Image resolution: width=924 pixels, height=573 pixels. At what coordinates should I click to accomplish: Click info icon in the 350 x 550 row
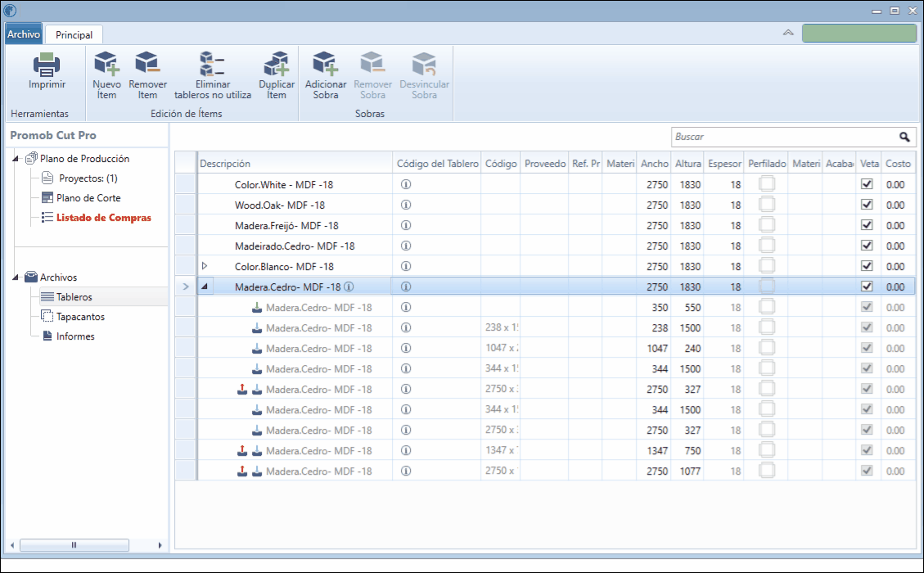406,307
